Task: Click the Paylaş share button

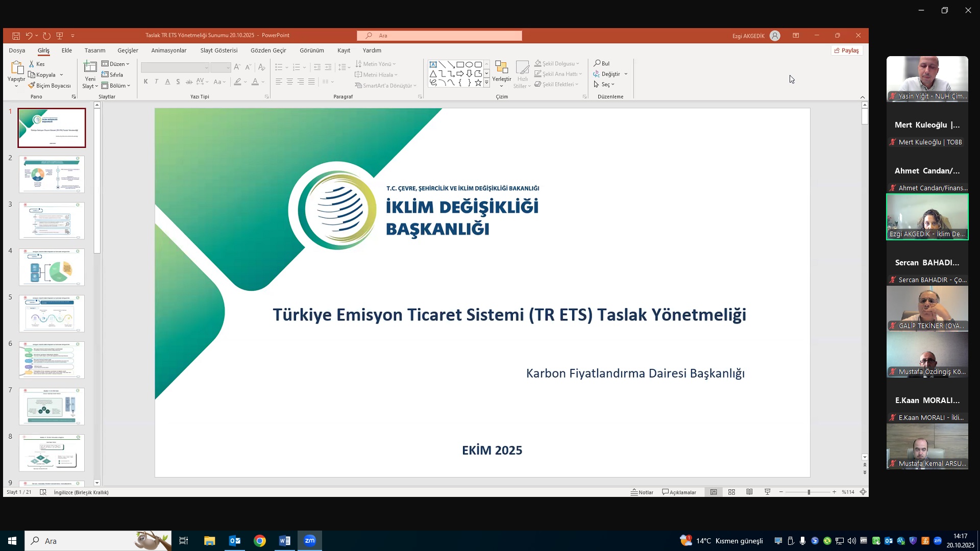Action: pyautogui.click(x=847, y=51)
